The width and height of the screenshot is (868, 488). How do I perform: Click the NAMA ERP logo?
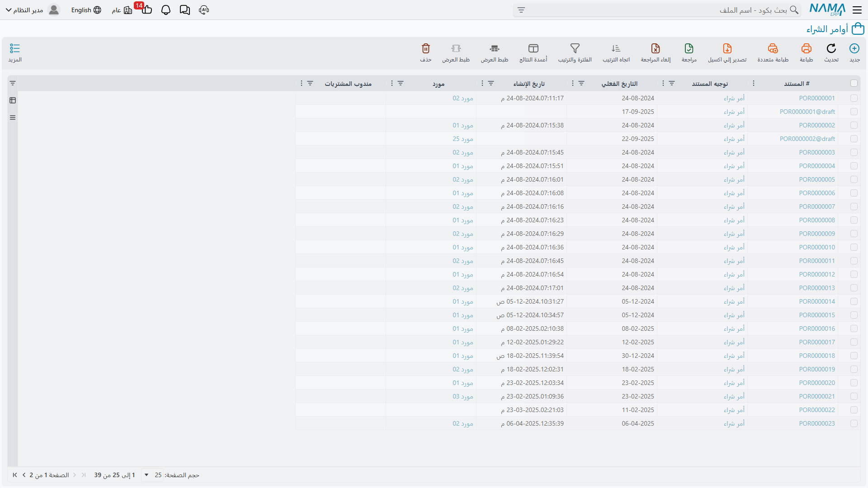tap(827, 9)
